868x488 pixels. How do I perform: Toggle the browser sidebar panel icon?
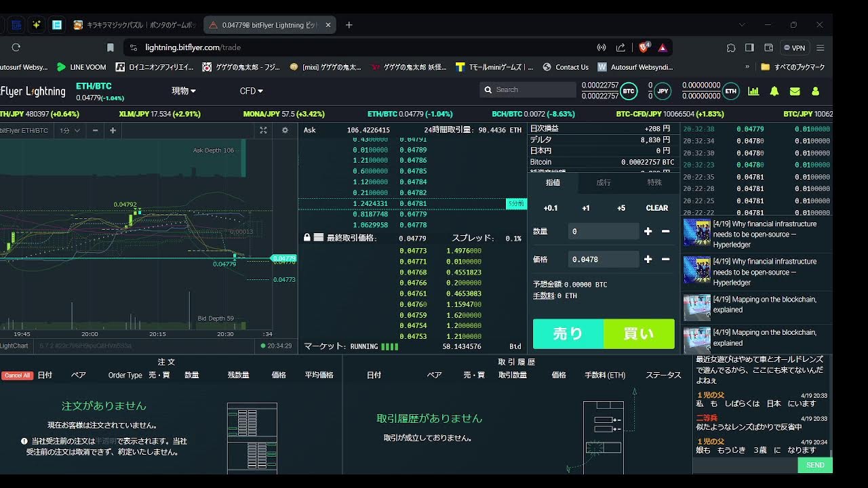[749, 47]
